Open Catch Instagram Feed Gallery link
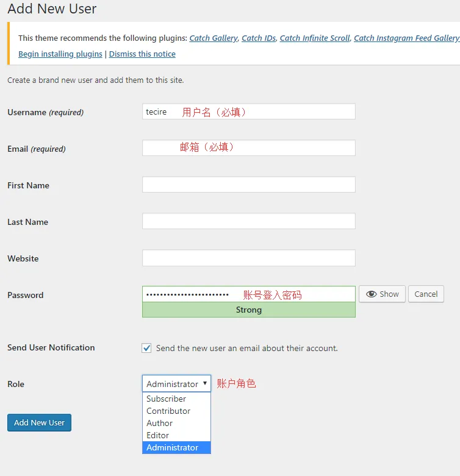Viewport: 460px width, 476px height. tap(406, 38)
